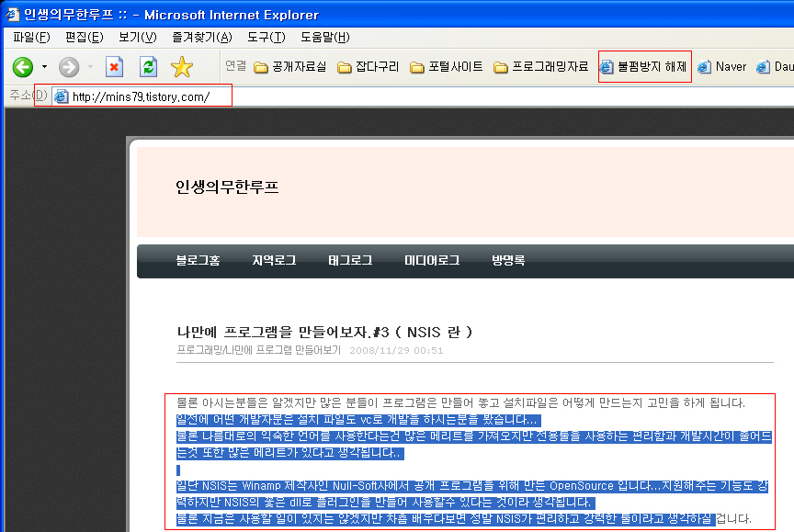Open the Back button history dropdown arrow

pos(44,67)
